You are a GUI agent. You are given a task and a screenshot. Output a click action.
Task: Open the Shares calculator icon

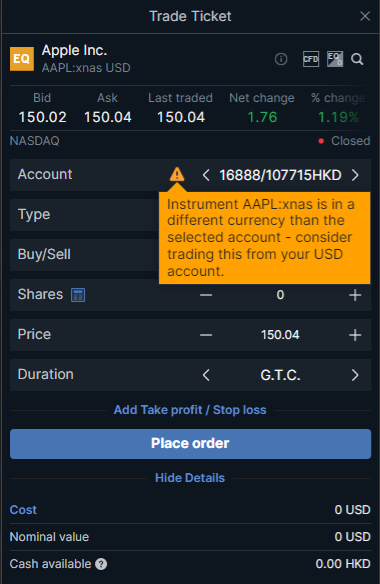pyautogui.click(x=78, y=295)
